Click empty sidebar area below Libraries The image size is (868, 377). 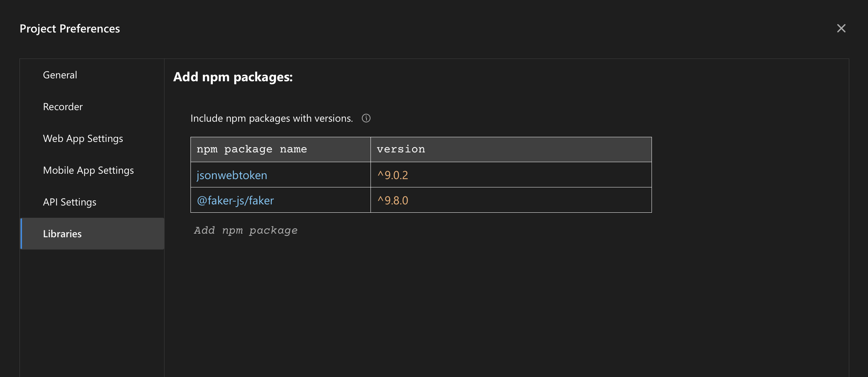(92, 311)
